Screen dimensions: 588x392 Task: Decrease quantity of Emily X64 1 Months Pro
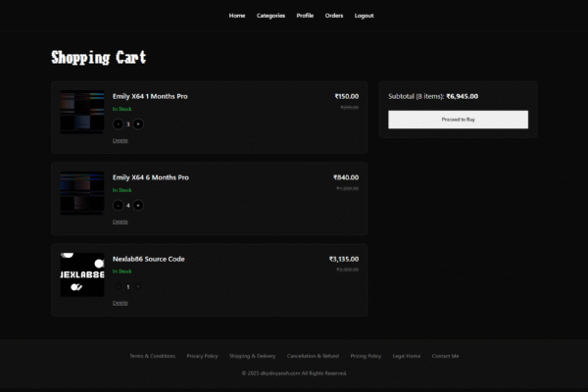coord(118,124)
